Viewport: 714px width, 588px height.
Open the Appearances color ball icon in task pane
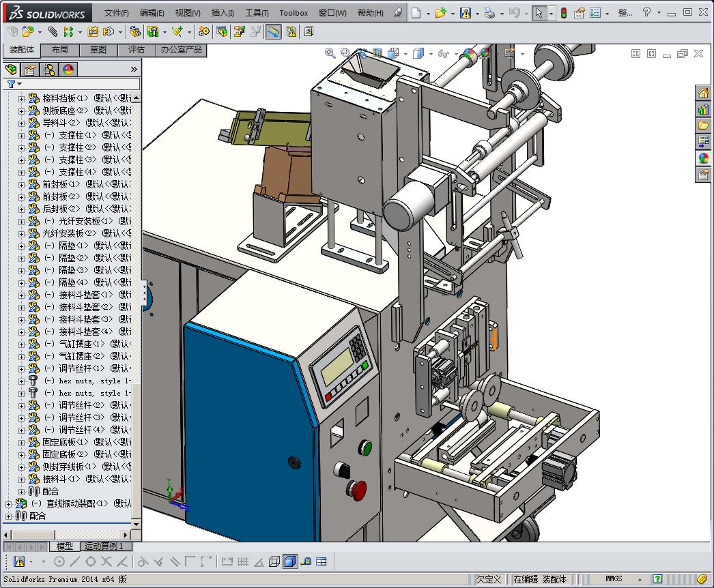coord(704,158)
